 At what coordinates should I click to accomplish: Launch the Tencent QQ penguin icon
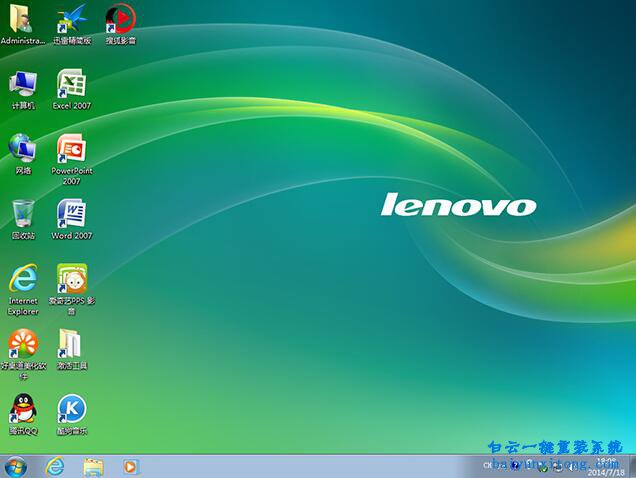pyautogui.click(x=22, y=409)
